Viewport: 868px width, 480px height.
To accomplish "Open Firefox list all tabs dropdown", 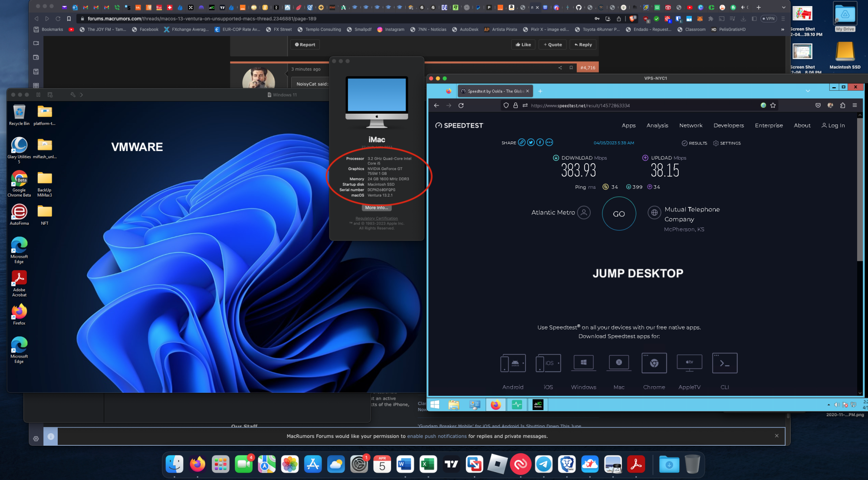I will click(x=808, y=91).
